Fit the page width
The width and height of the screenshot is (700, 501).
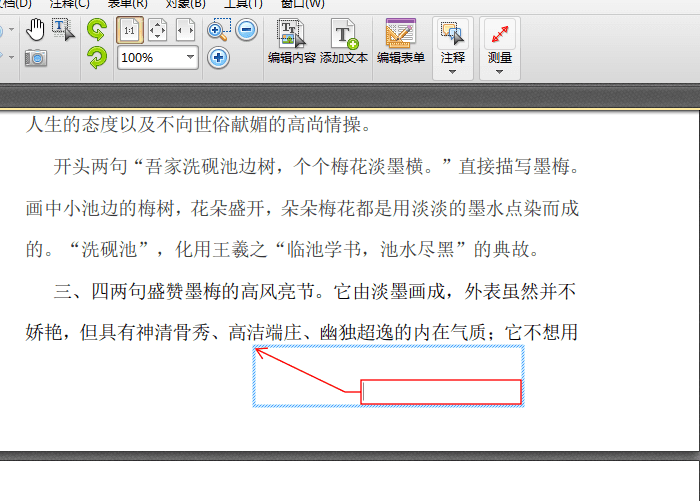tap(185, 30)
